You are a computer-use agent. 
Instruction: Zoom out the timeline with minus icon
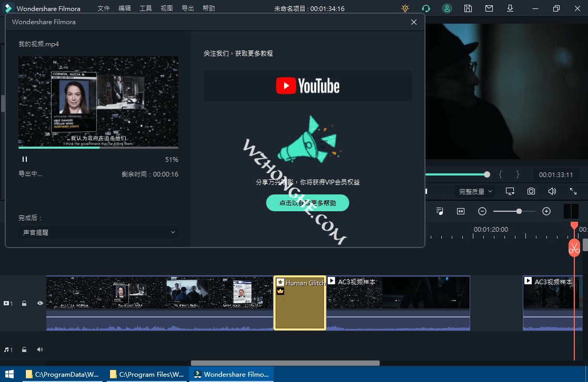482,211
